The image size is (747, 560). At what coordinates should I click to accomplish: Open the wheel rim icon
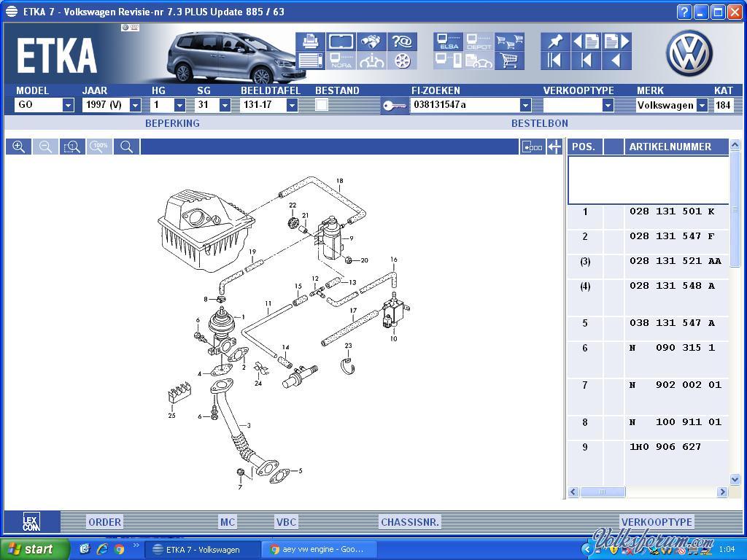tap(402, 61)
